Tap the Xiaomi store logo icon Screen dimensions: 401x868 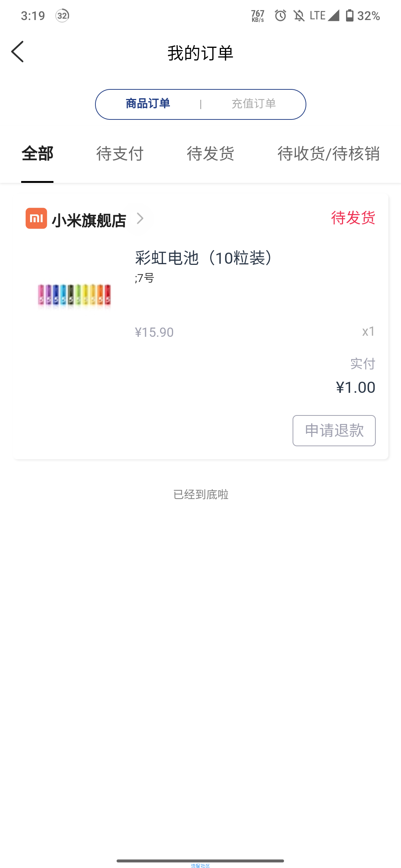pos(36,218)
